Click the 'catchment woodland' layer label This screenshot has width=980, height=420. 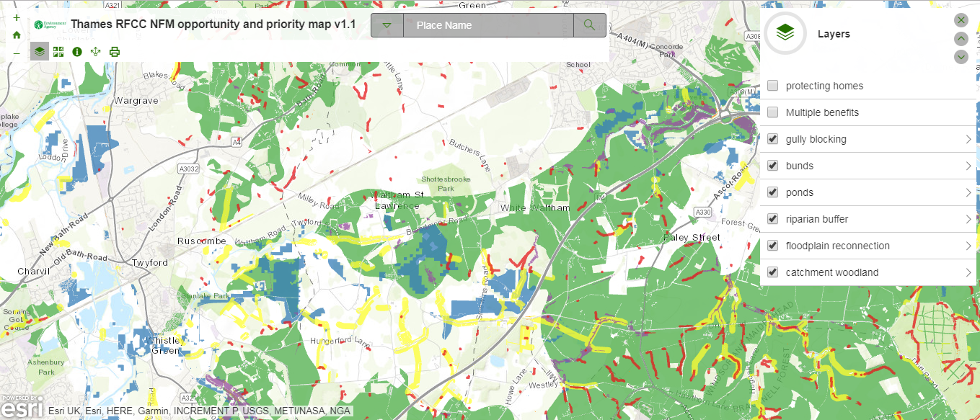click(x=832, y=272)
